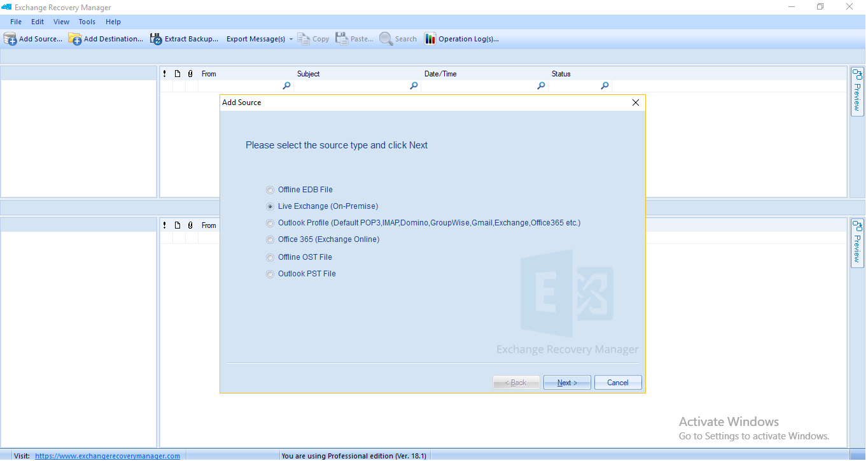Open the View menu
The width and height of the screenshot is (868, 461).
[62, 22]
